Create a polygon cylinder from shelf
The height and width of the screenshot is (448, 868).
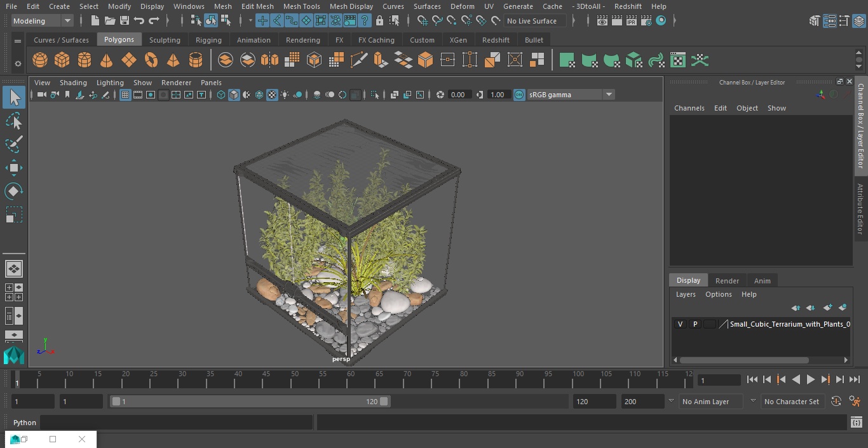coord(85,60)
